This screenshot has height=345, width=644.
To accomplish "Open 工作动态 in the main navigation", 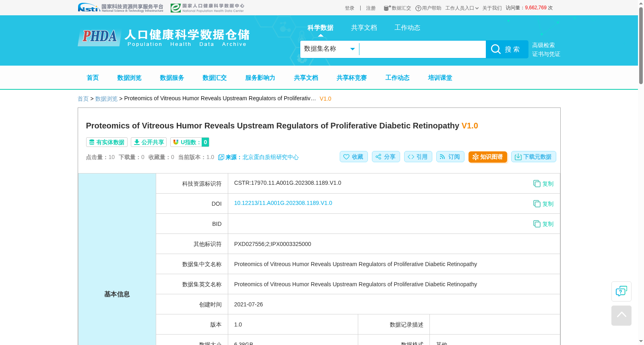I will tap(397, 78).
